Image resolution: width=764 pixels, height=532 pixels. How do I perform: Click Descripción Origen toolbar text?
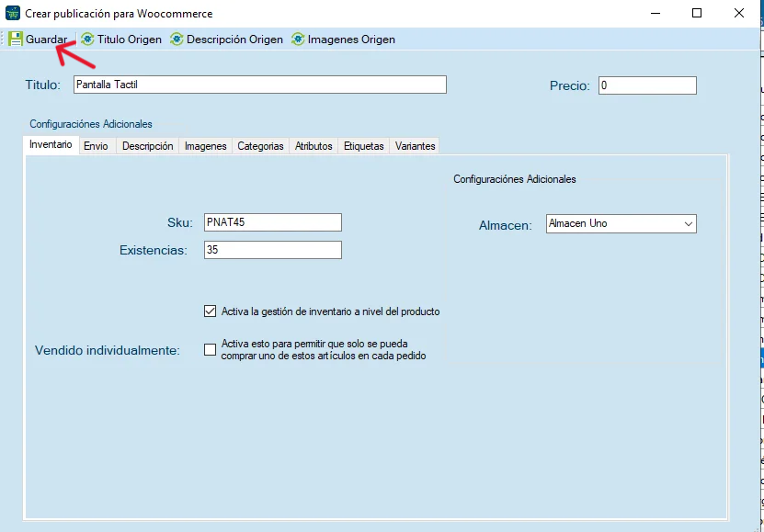tap(234, 40)
